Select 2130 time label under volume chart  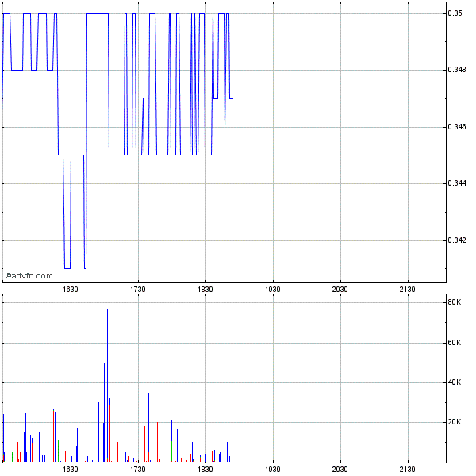pos(407,470)
